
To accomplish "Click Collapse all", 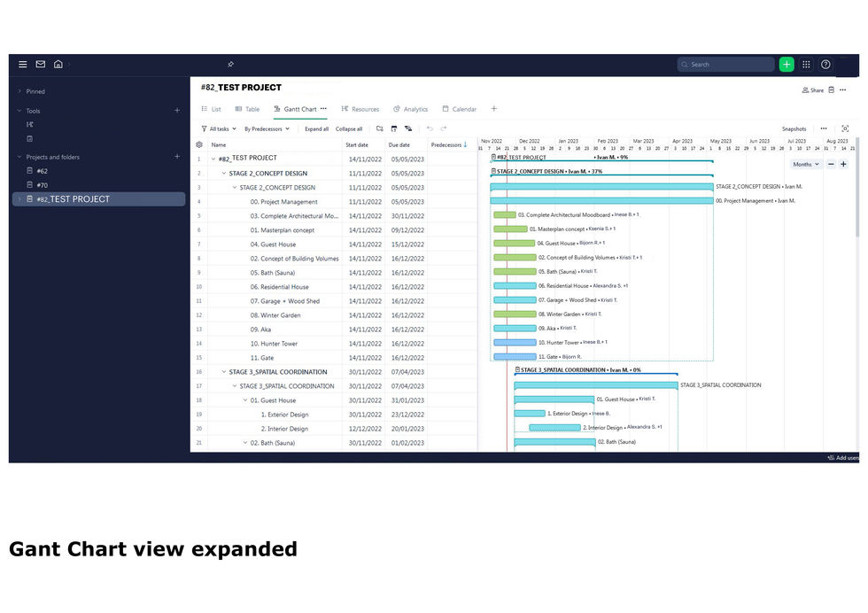I will [349, 129].
